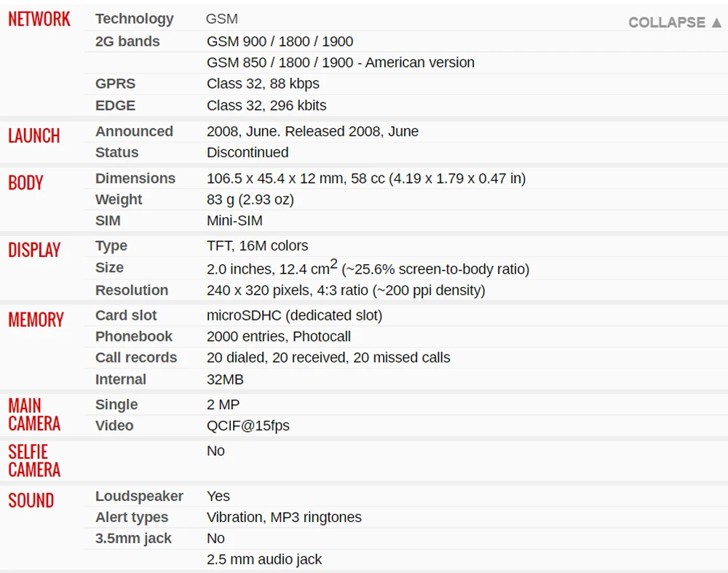The height and width of the screenshot is (573, 728).
Task: Click the 3.5mm jack label
Action: tap(133, 539)
